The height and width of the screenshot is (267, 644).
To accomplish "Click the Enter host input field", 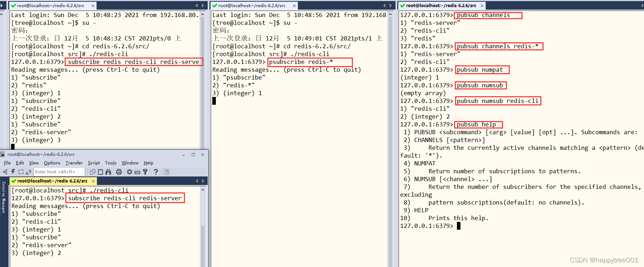I will [x=59, y=172].
